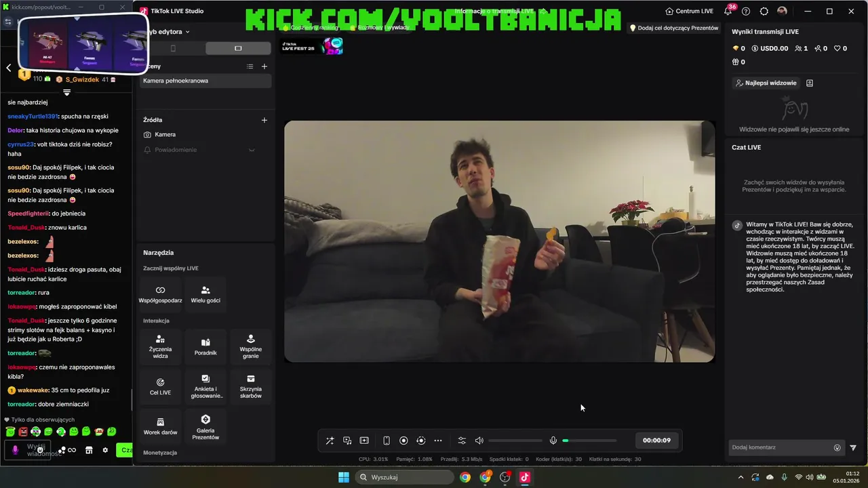This screenshot has height=488, width=868.
Task: Add a new source in Źródła
Action: [x=264, y=120]
